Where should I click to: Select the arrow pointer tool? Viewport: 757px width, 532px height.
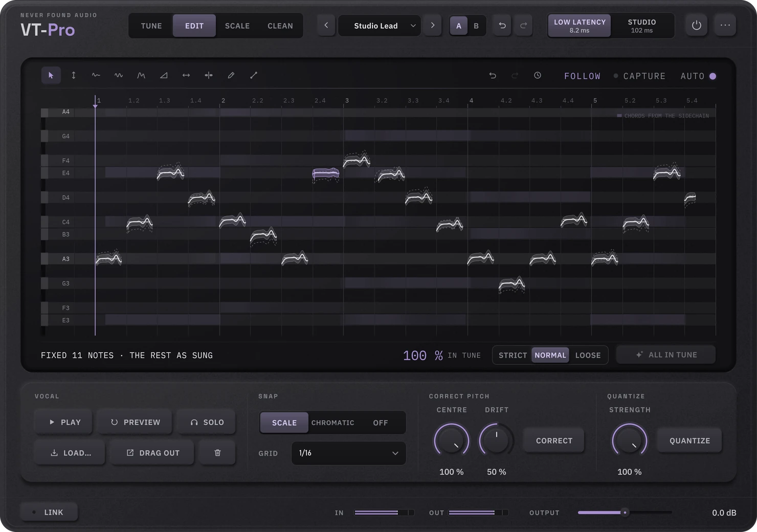[x=51, y=76]
